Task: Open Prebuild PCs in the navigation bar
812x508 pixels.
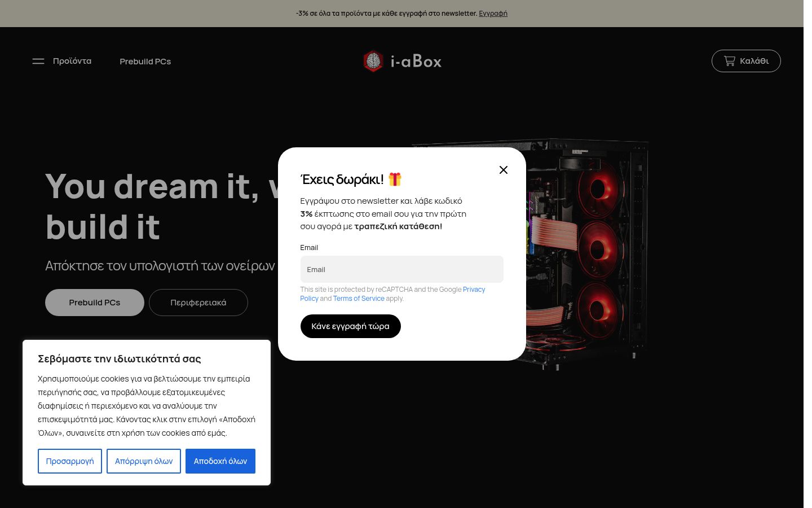Action: 145,62
